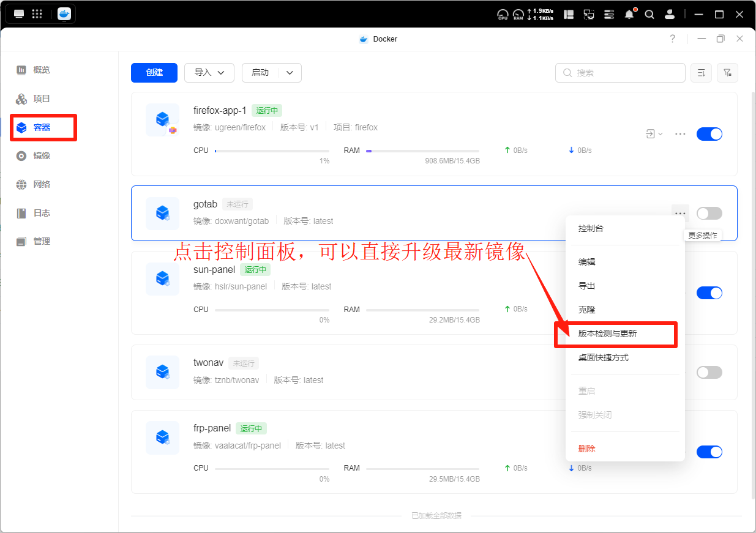Open the 日志 logs section
The image size is (756, 533).
34,213
